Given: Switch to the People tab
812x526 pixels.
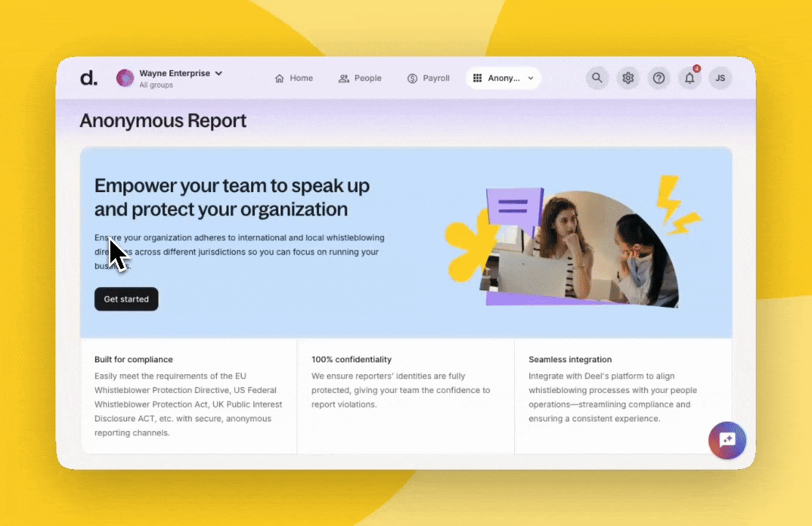Looking at the screenshot, I should (360, 78).
